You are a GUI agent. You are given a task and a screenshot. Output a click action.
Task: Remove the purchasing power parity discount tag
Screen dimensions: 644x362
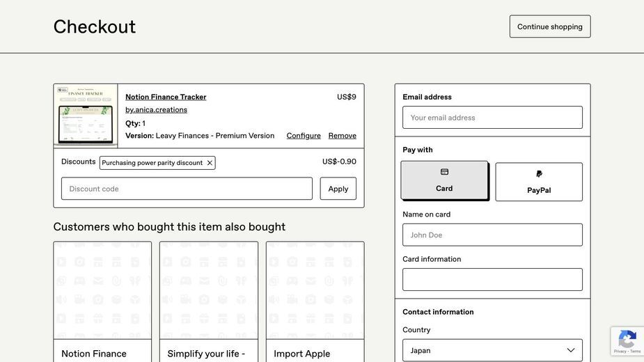pos(210,163)
